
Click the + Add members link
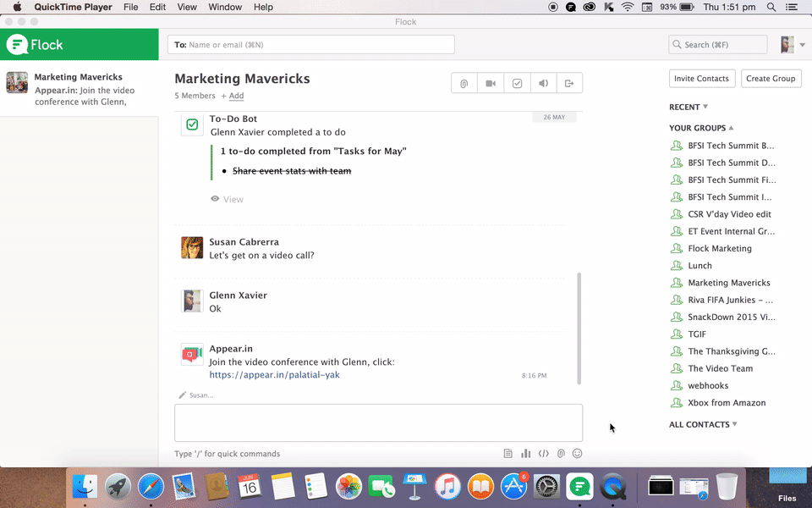tap(233, 96)
